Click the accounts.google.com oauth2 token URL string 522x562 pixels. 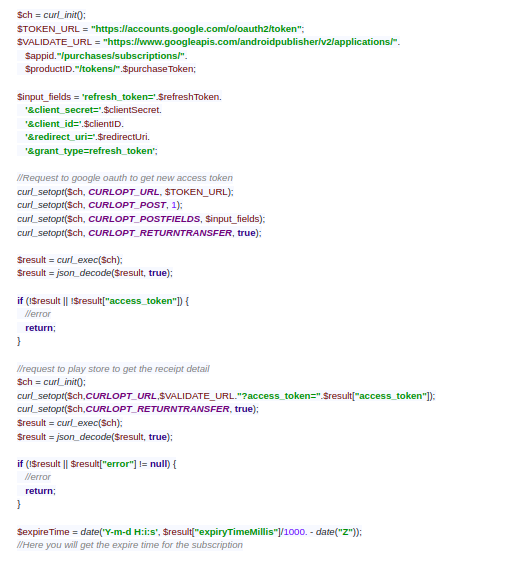click(197, 29)
